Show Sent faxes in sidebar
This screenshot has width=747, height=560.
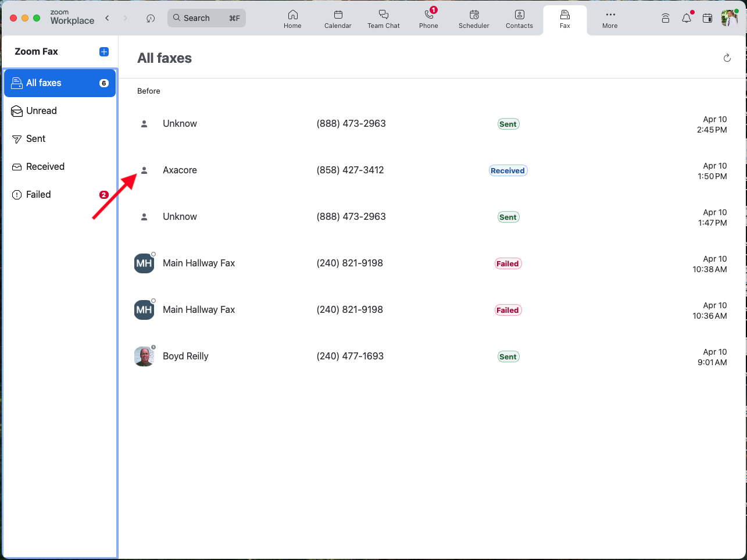[60, 139]
